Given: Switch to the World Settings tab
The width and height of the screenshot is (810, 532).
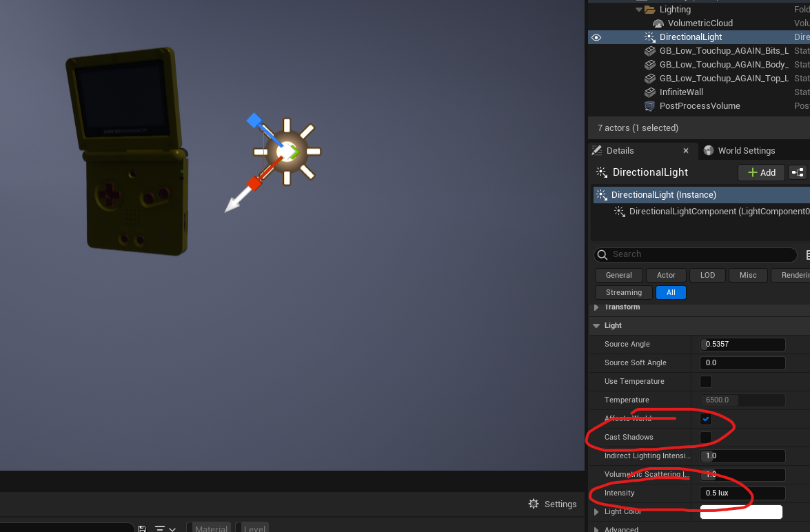Looking at the screenshot, I should click(746, 150).
